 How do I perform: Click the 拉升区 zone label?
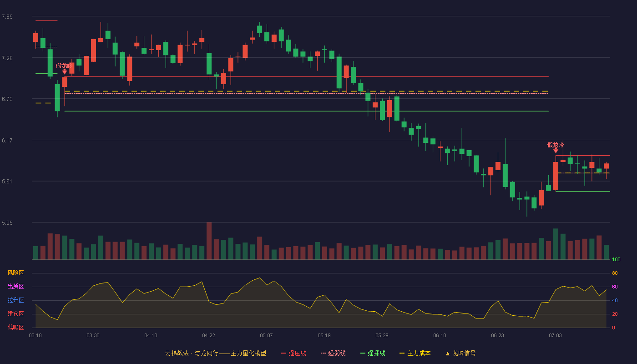coord(15,300)
